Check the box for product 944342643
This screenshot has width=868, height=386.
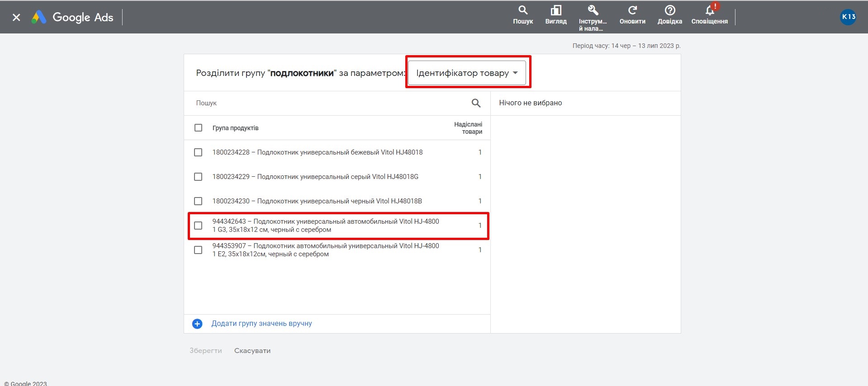point(198,226)
